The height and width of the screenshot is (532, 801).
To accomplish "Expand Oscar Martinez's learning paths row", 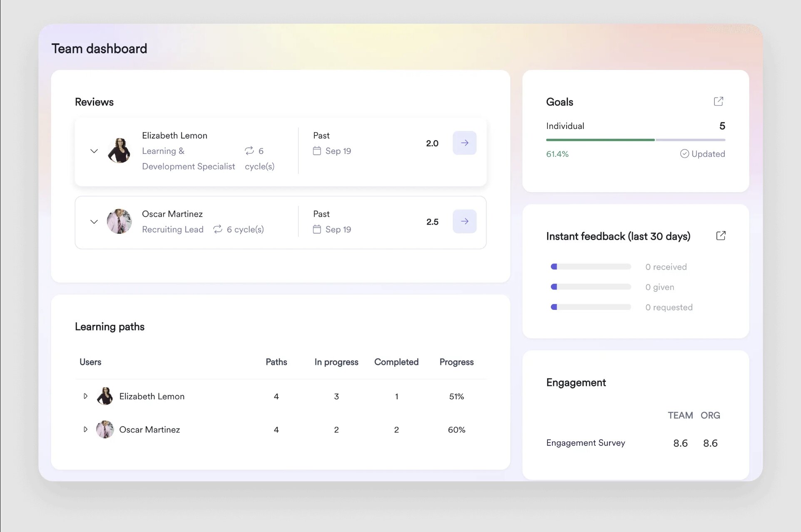I will click(85, 429).
